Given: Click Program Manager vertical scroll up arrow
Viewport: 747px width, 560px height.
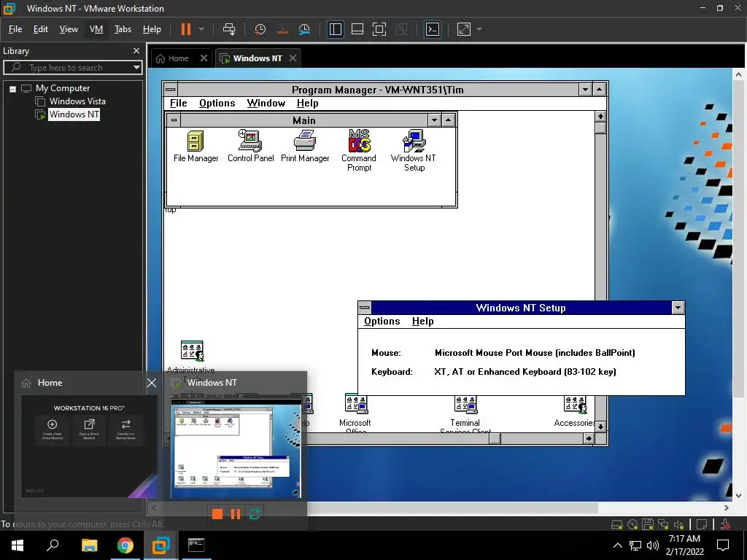Looking at the screenshot, I should pyautogui.click(x=600, y=116).
